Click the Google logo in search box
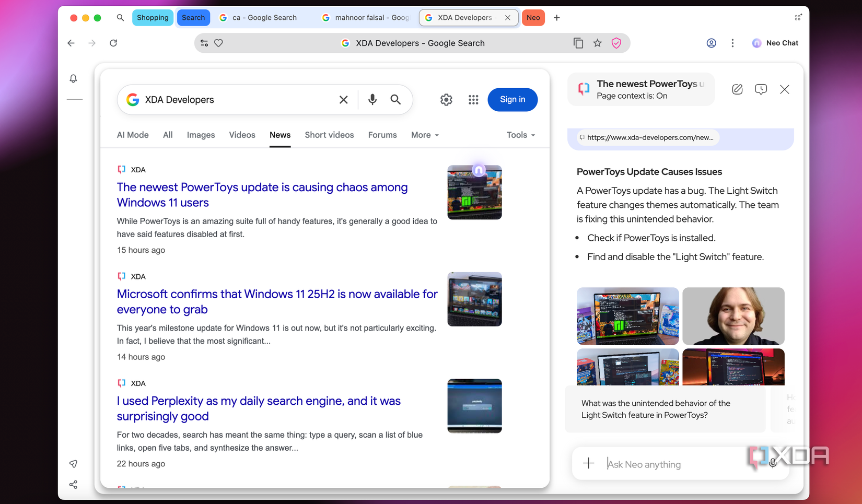This screenshot has width=862, height=504. [x=133, y=100]
